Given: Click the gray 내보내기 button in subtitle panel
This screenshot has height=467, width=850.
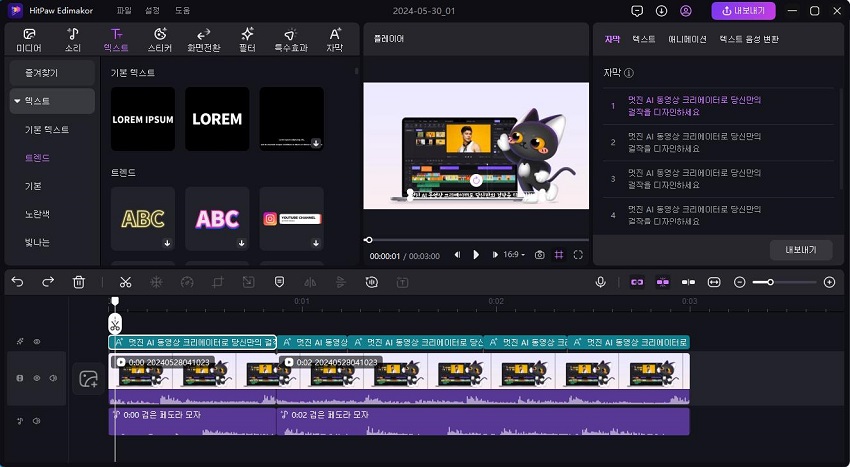Looking at the screenshot, I should (x=801, y=250).
